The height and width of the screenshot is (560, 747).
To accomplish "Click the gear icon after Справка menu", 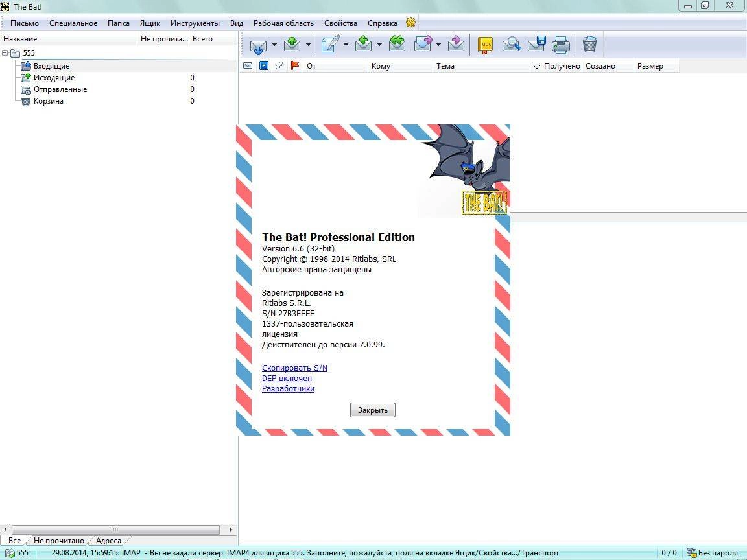I will click(x=410, y=23).
